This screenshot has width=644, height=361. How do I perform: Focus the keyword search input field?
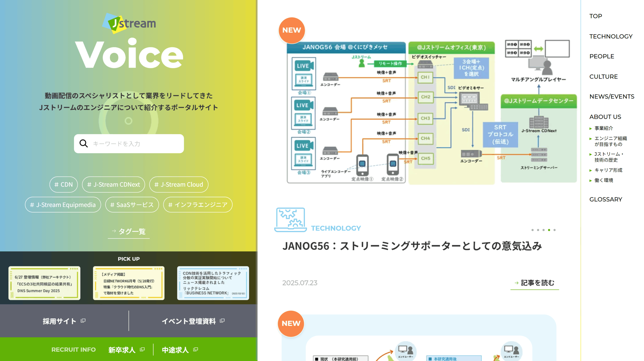tap(129, 143)
